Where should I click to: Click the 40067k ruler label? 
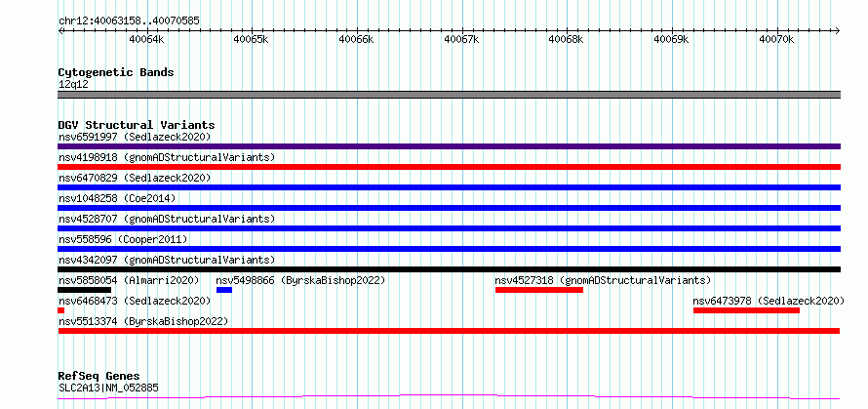461,39
